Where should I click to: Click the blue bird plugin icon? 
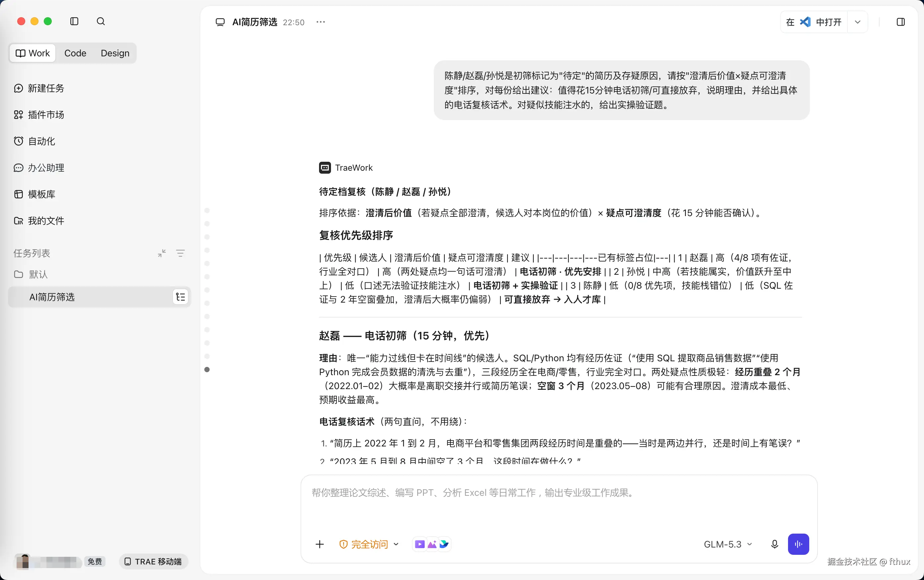coord(444,544)
